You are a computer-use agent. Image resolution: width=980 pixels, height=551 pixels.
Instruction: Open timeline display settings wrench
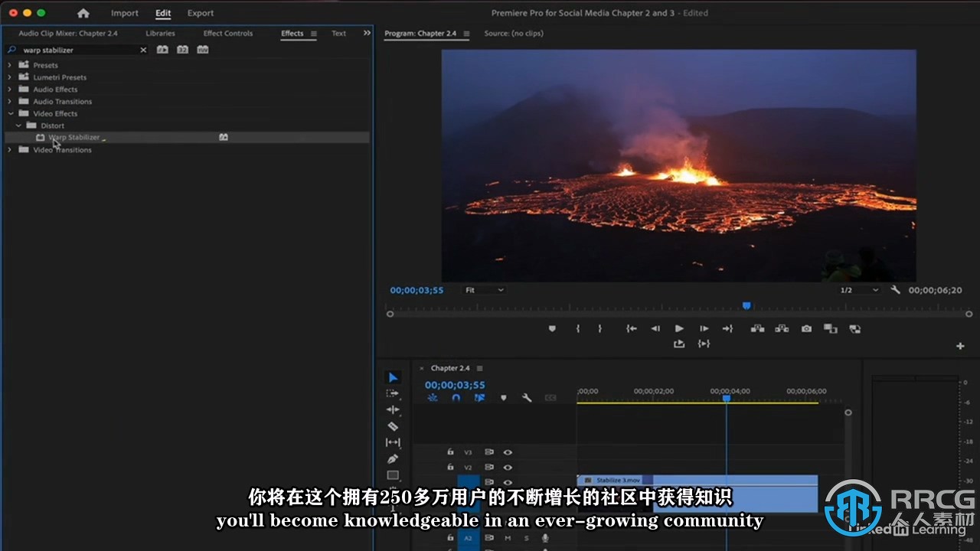527,398
